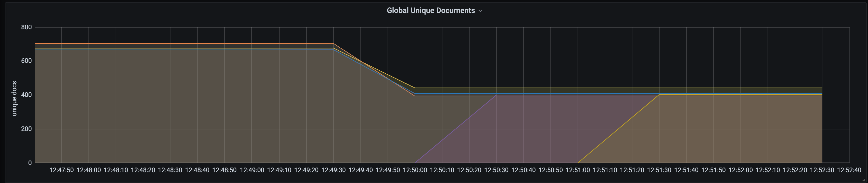Screen dimensions: 868x183
Task: Click the 12:49:00 time label
Action: 252,170
